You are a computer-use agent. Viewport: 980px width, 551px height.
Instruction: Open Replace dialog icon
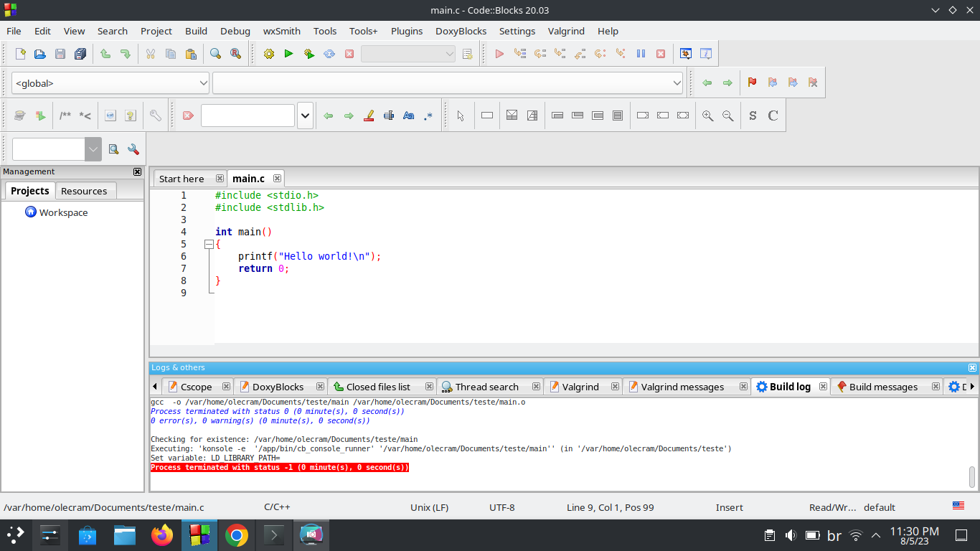tap(235, 54)
